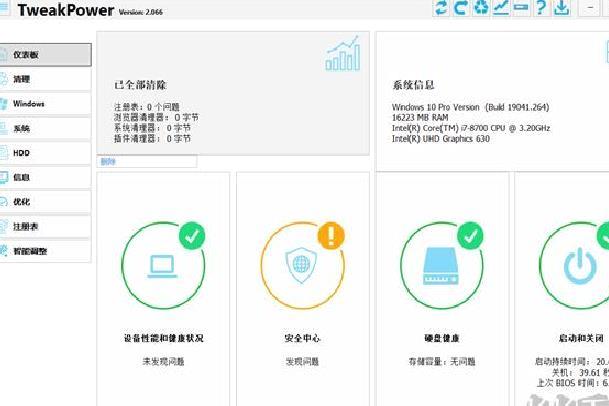Screen dimensions: 609x406
Task: Click the 关机: 39.61 shutdown time line
Action: pos(580,373)
